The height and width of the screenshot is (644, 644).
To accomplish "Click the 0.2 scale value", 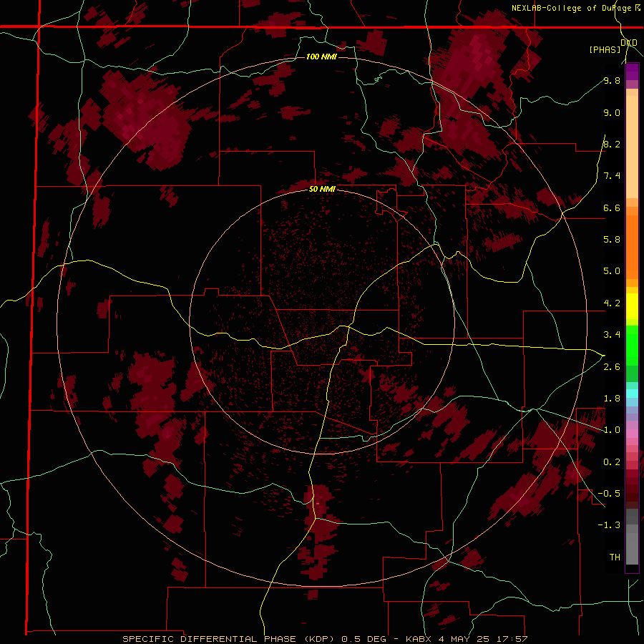I will [x=612, y=462].
